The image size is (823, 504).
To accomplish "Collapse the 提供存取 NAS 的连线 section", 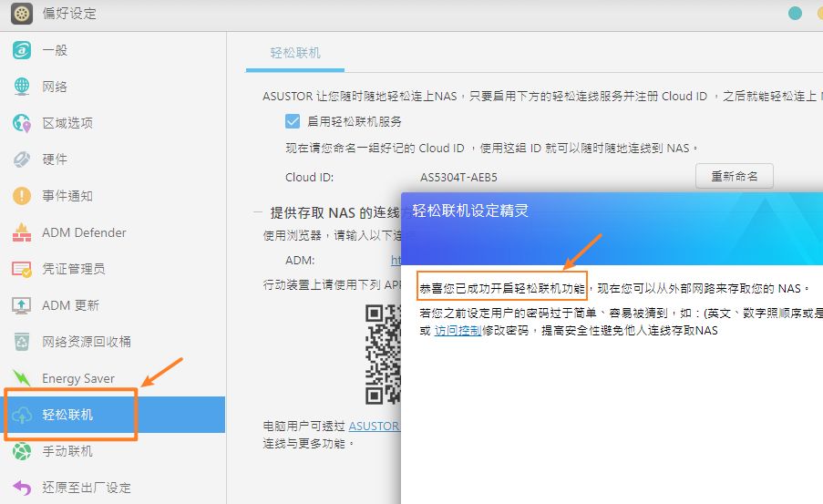I will click(x=258, y=212).
